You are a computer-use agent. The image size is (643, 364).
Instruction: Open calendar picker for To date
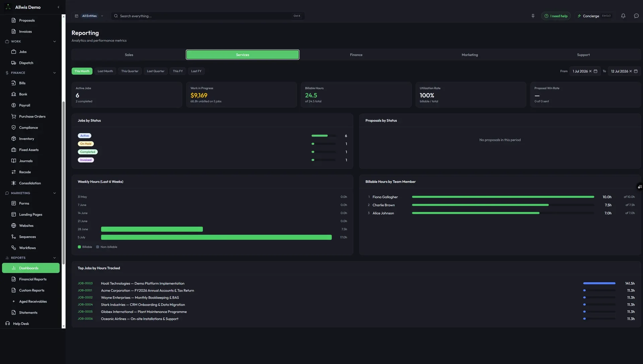(636, 71)
